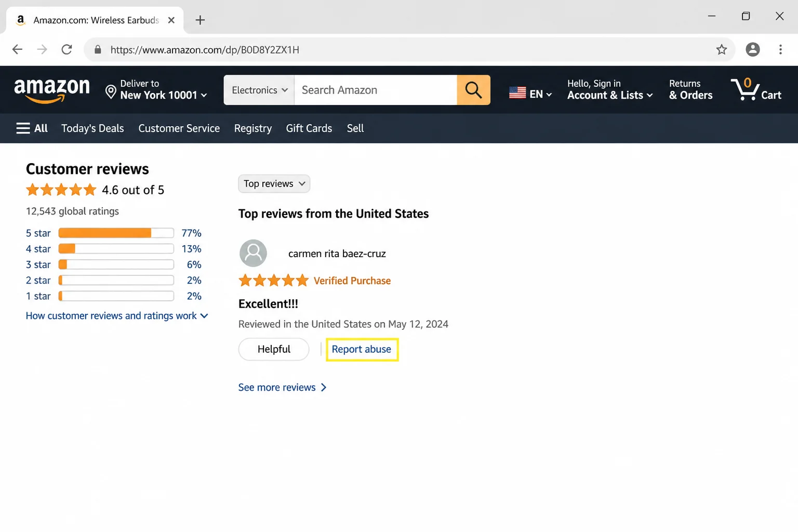Click the lock site info icon
The width and height of the screenshot is (798, 532).
pos(98,49)
